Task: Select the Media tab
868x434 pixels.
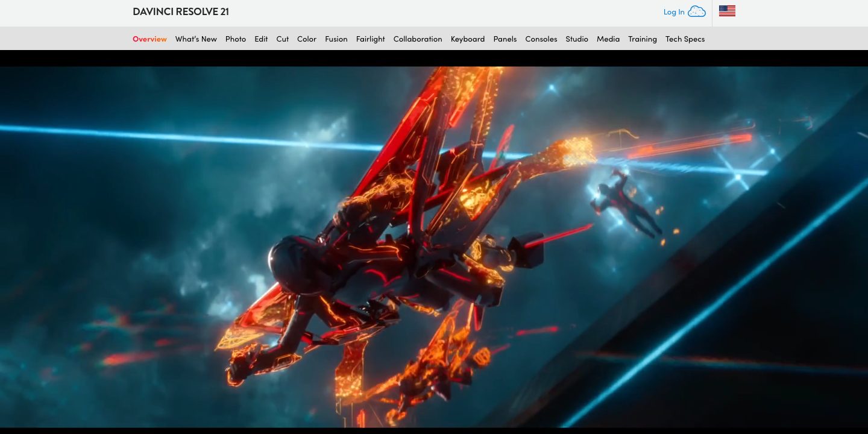Action: tap(608, 39)
